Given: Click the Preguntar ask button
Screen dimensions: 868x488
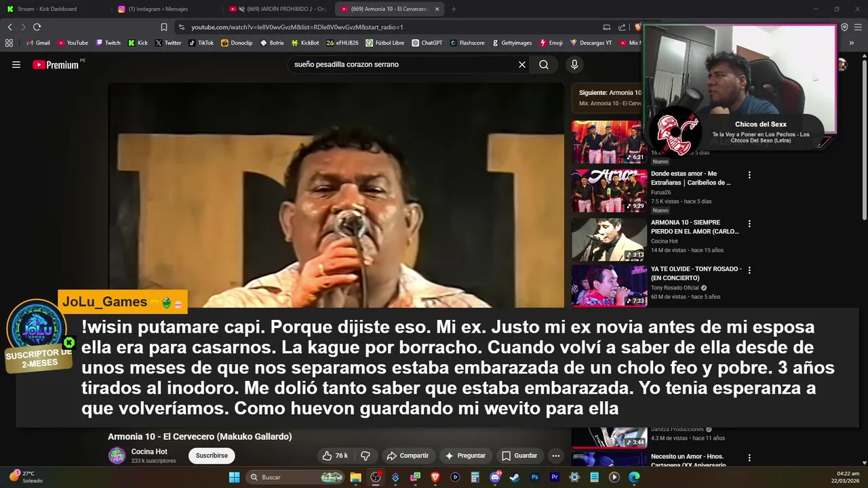Looking at the screenshot, I should pos(465,455).
